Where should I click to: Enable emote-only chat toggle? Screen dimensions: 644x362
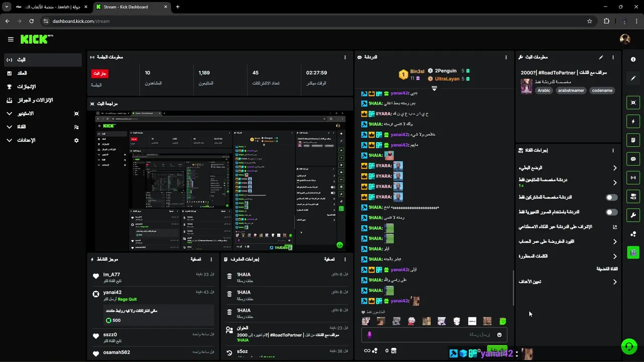[611, 212]
